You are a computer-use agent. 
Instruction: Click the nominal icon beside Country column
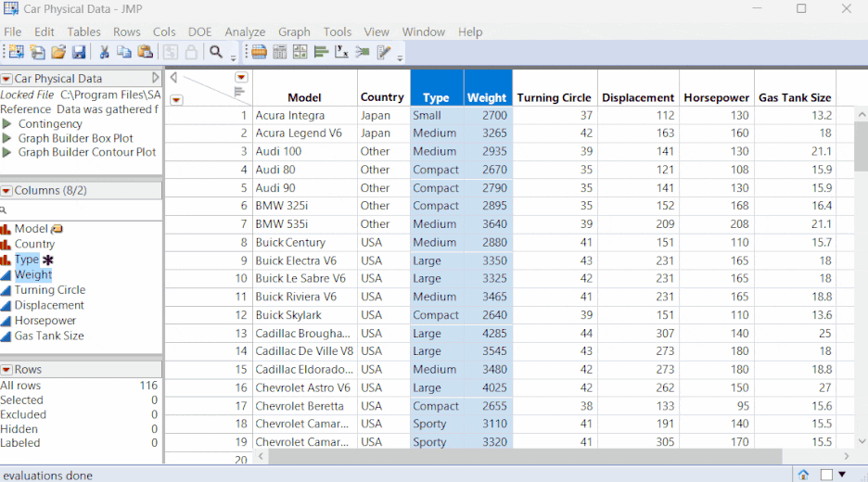[x=6, y=244]
